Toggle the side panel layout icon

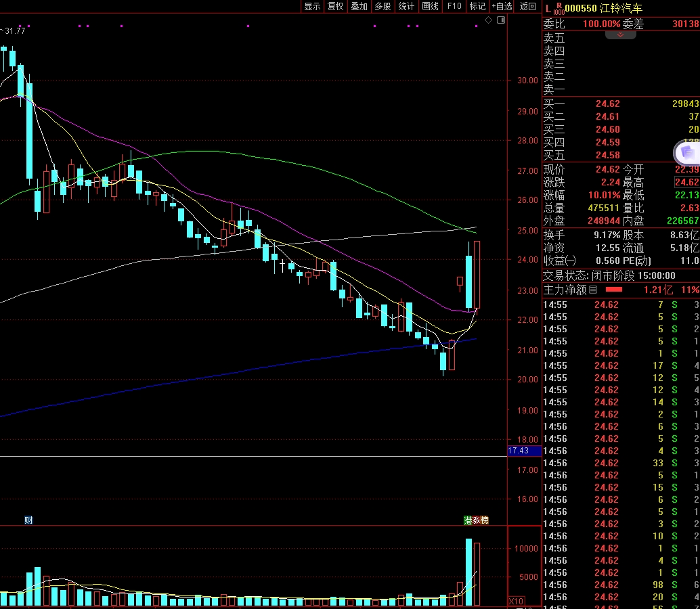click(x=501, y=20)
